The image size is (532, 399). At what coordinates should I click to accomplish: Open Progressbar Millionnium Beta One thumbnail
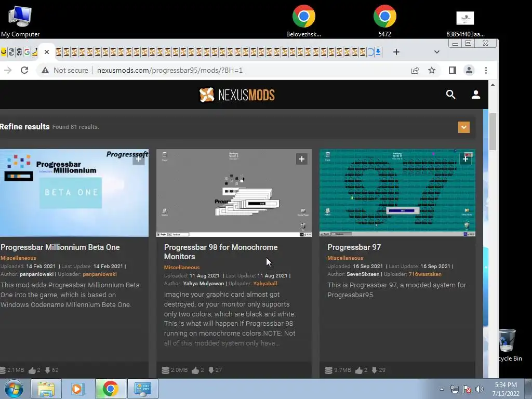[74, 193]
